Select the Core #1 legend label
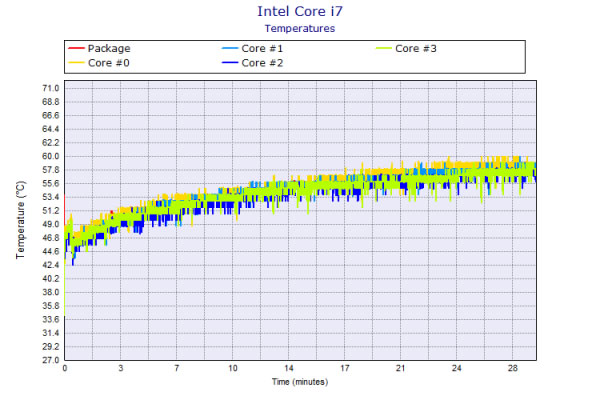 (x=262, y=49)
